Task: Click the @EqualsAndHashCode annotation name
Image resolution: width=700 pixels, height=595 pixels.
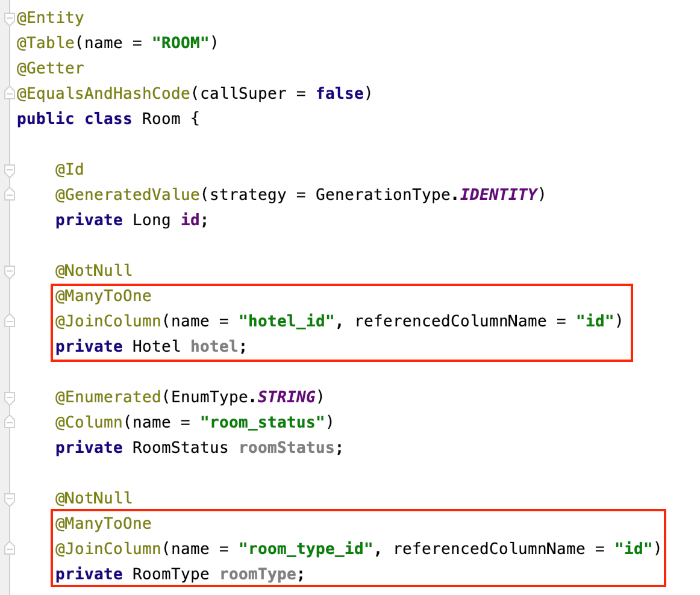Action: click(x=104, y=93)
